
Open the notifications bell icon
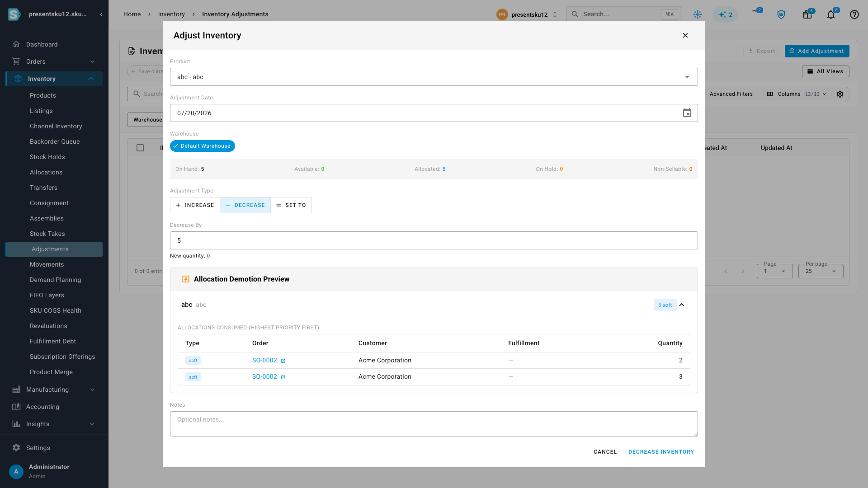[x=831, y=14]
